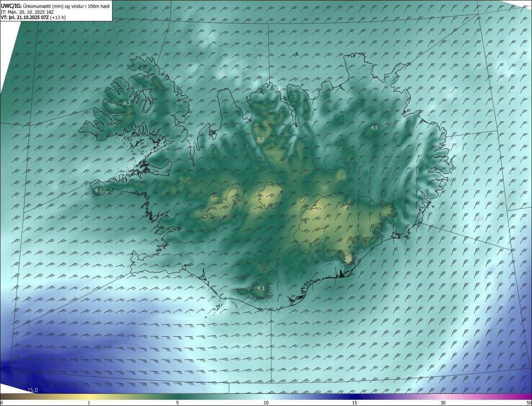Click the 4.1 value on the southern ice cap
This screenshot has height=406, width=532.
tap(261, 288)
